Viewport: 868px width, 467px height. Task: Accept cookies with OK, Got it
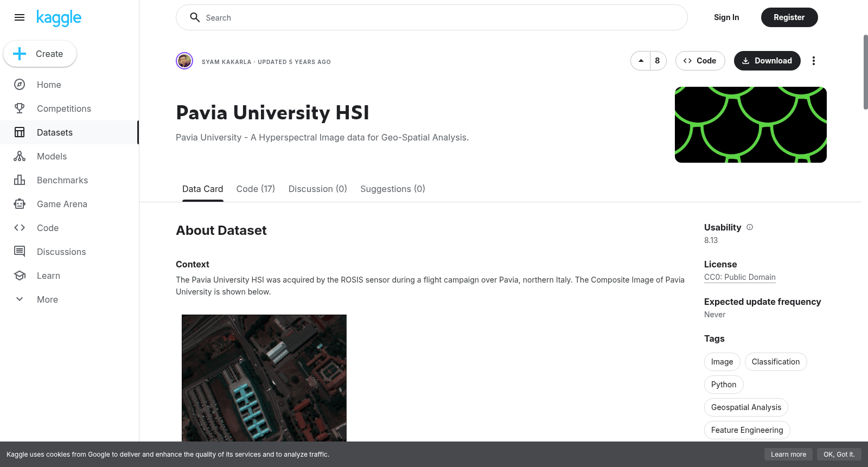tap(839, 455)
